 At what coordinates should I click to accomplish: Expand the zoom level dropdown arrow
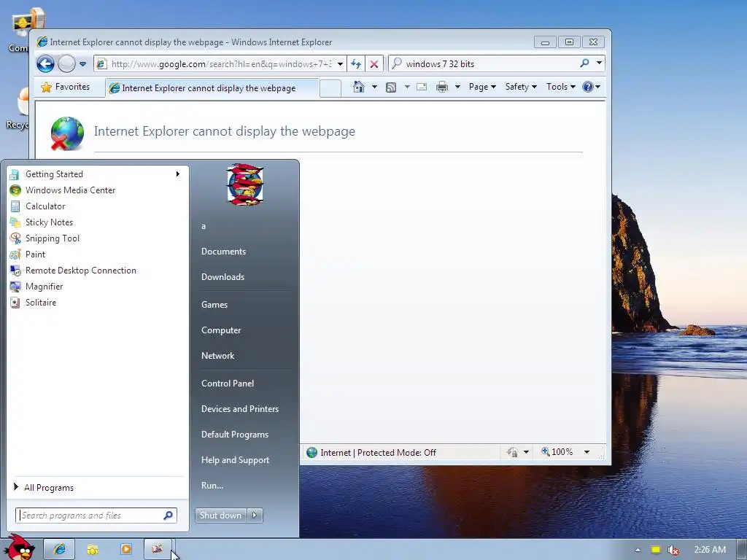click(587, 452)
